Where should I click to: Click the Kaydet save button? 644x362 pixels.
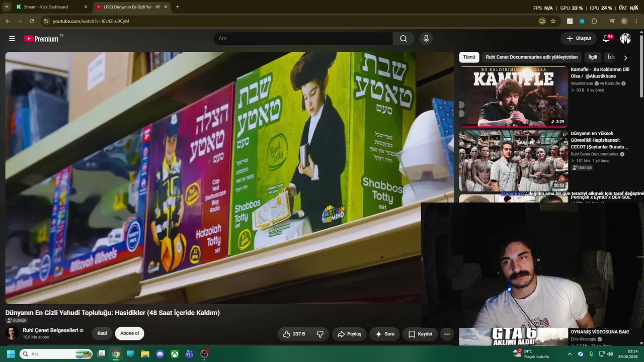420,334
